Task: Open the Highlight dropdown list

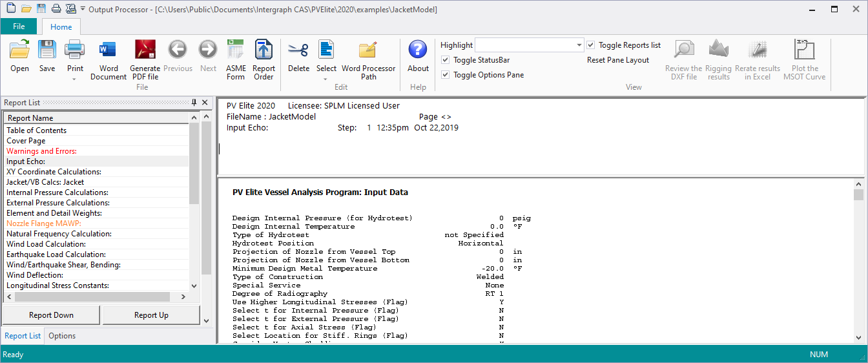Action: pos(579,45)
